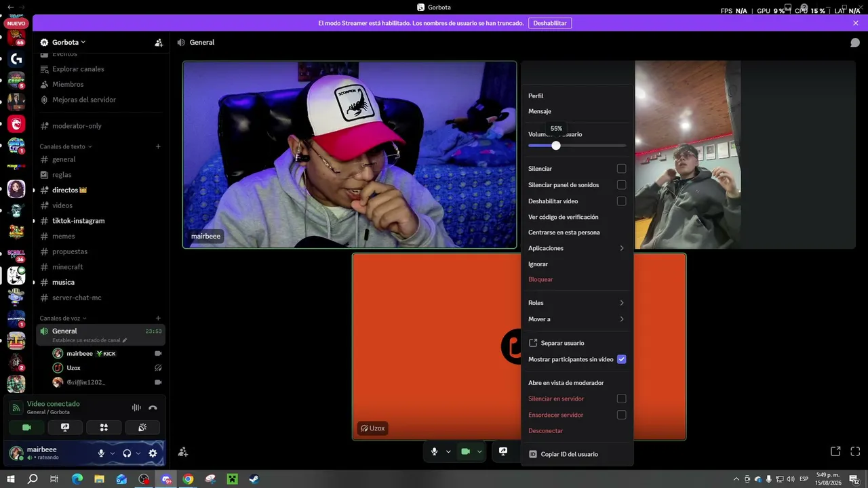868x488 pixels.
Task: Share your screen from the voice panel
Action: tap(65, 428)
